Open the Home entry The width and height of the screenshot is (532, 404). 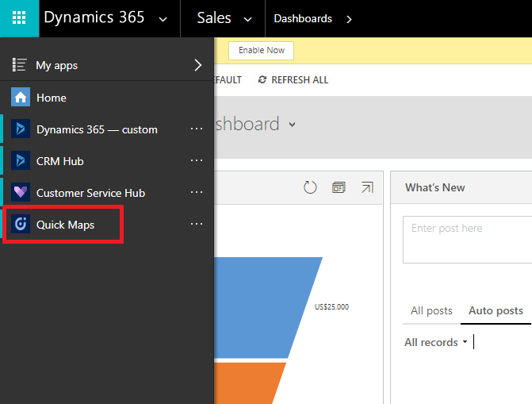click(x=52, y=98)
